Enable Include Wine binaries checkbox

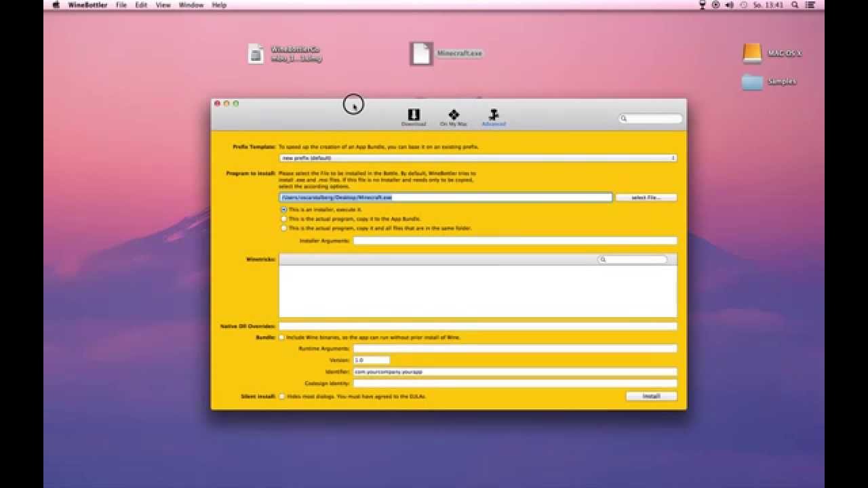pos(282,337)
